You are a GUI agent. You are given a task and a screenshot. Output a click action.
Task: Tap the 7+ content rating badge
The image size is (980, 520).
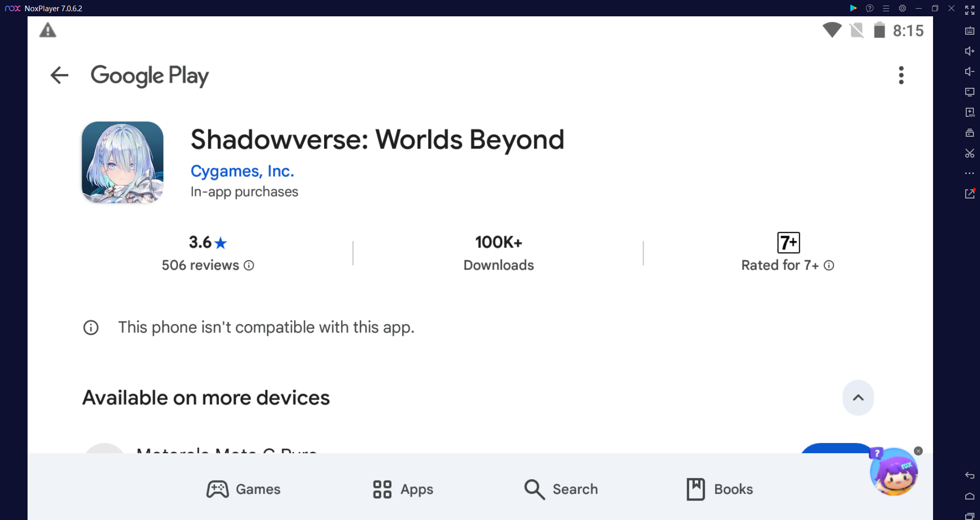point(788,242)
